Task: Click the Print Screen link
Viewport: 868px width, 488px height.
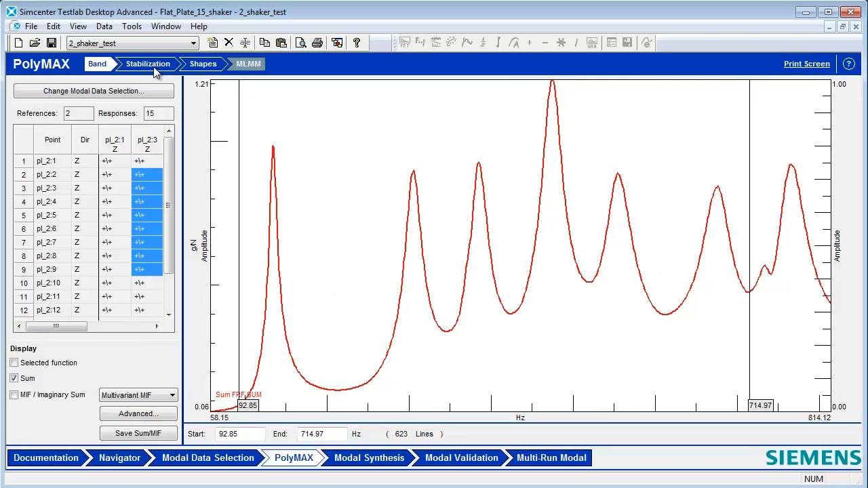Action: pos(806,64)
